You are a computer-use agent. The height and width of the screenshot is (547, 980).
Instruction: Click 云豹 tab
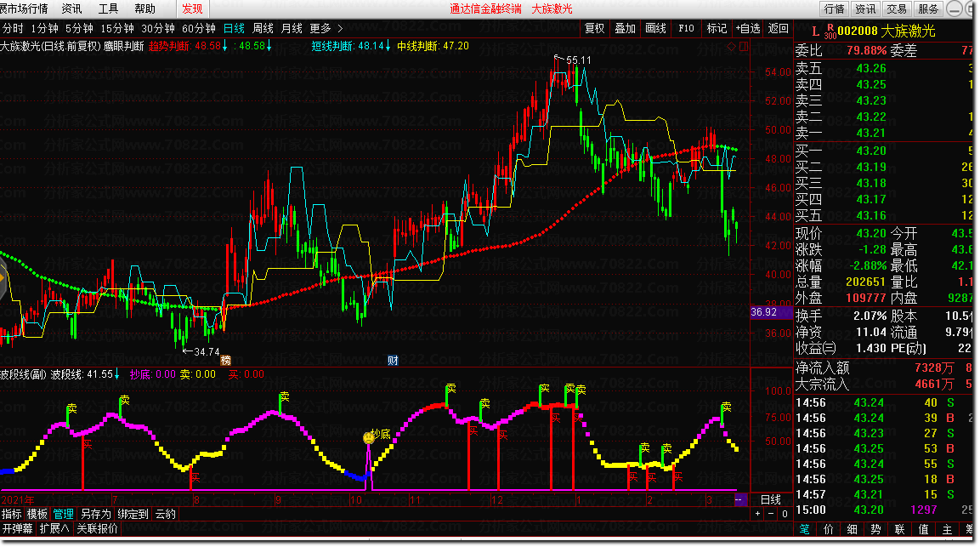coord(166,515)
